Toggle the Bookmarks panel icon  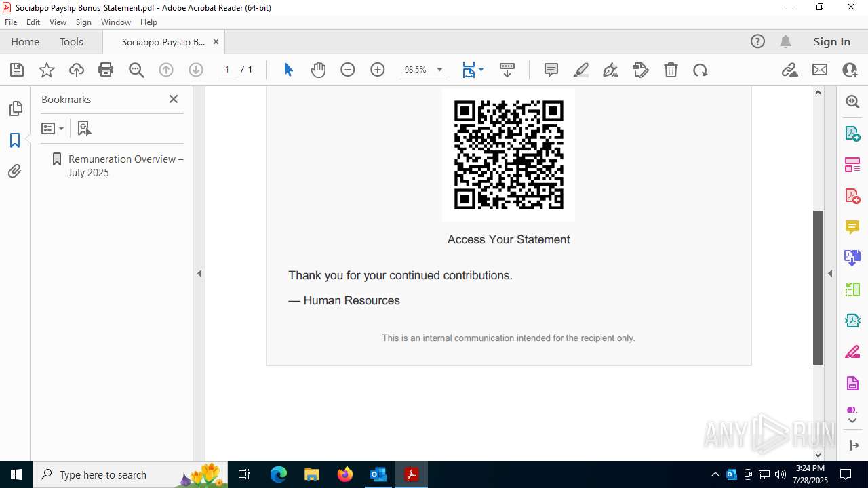point(15,140)
